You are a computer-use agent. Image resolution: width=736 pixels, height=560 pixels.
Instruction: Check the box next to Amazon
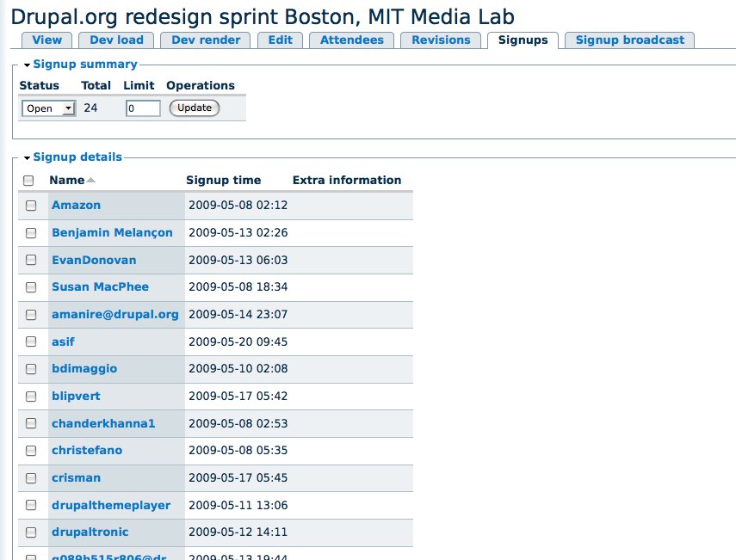[31, 206]
